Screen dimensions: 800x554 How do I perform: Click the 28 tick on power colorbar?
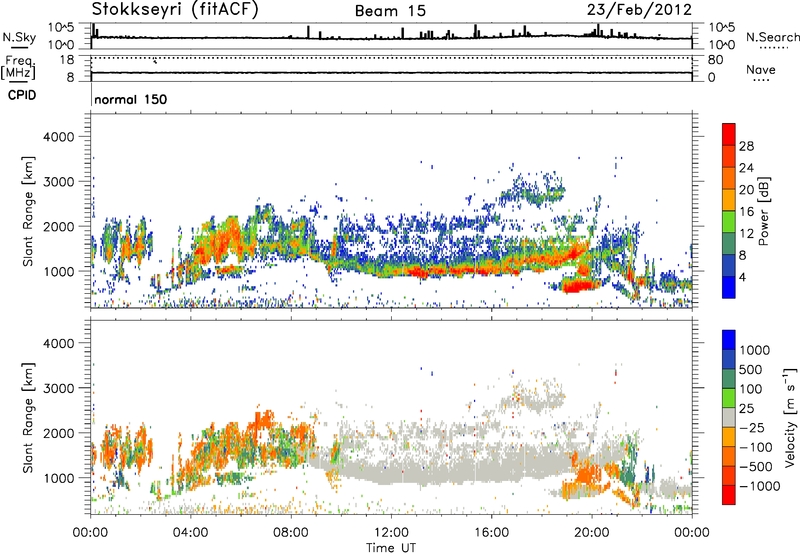point(746,146)
